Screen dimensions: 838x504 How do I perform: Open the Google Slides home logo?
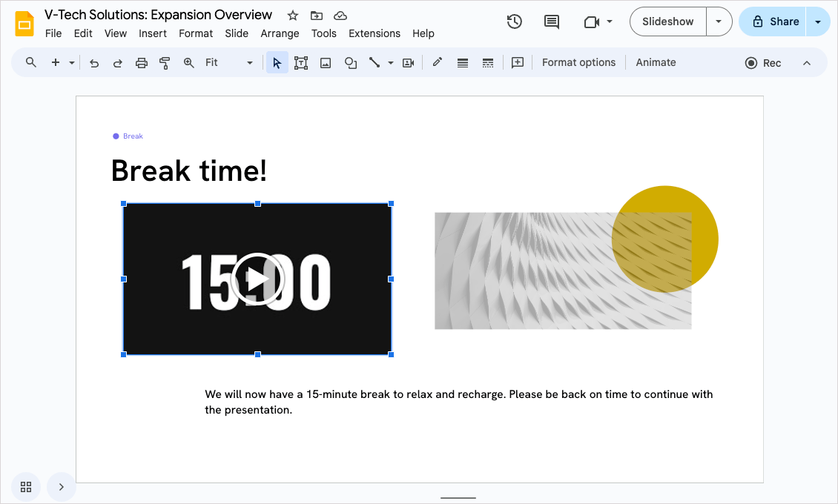click(24, 24)
